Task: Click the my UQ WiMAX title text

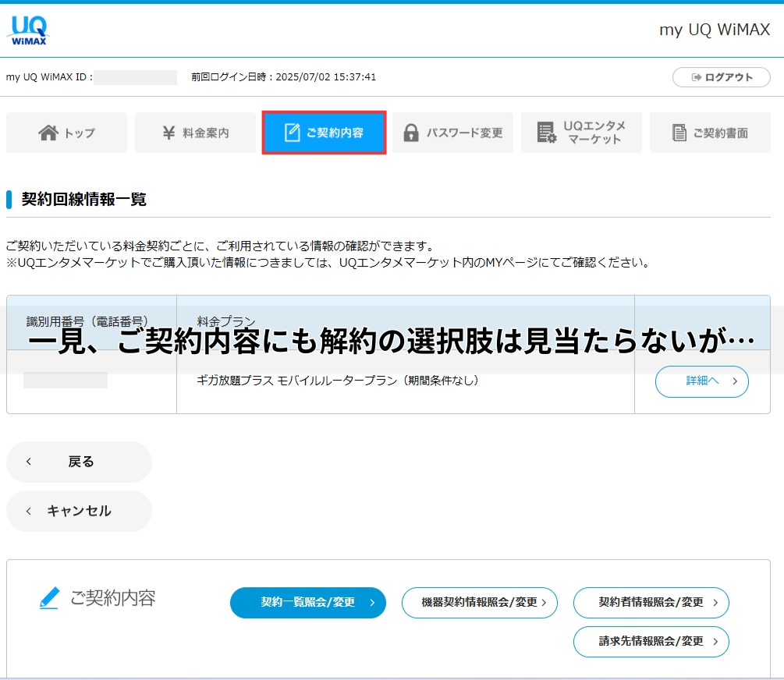Action: 715,30
